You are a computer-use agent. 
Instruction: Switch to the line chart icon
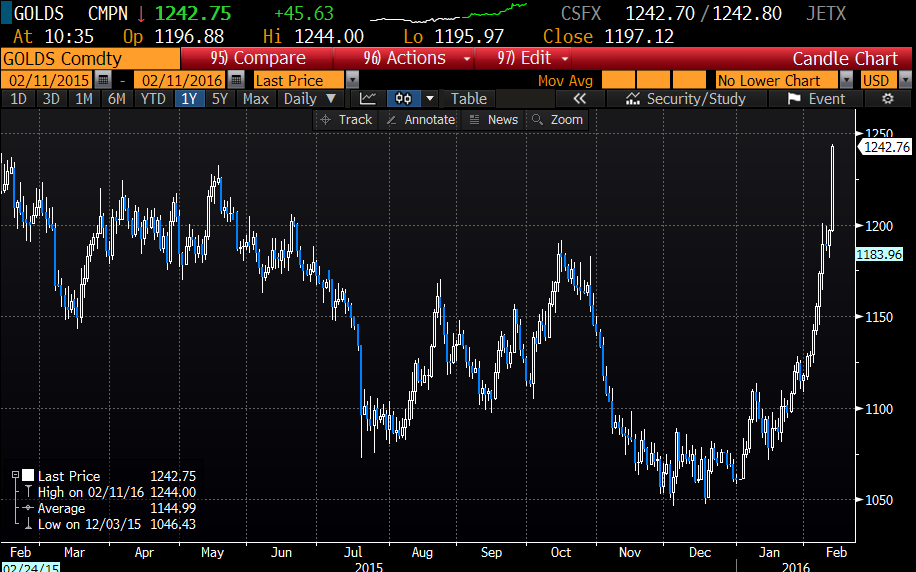tap(368, 98)
